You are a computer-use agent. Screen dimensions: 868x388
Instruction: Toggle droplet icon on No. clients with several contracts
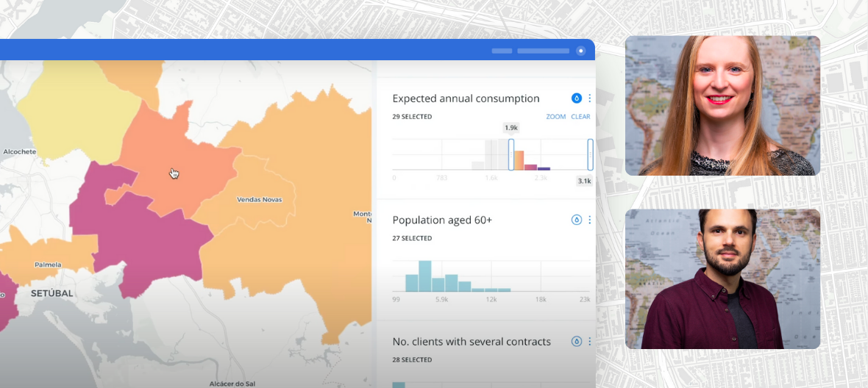point(576,342)
